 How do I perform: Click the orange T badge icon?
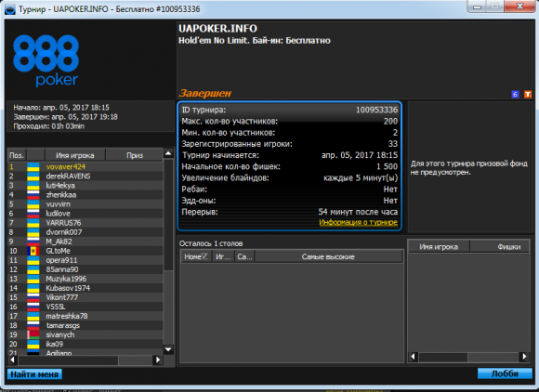(x=528, y=94)
